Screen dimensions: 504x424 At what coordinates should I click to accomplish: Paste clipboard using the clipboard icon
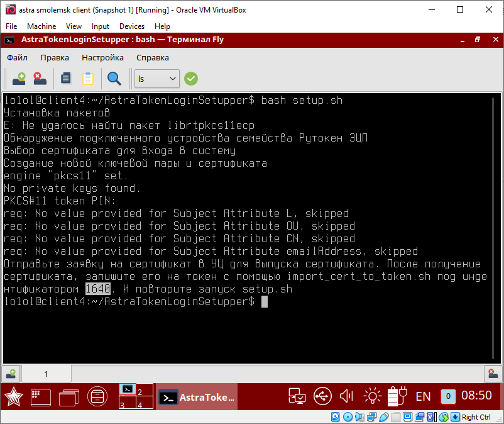click(88, 79)
